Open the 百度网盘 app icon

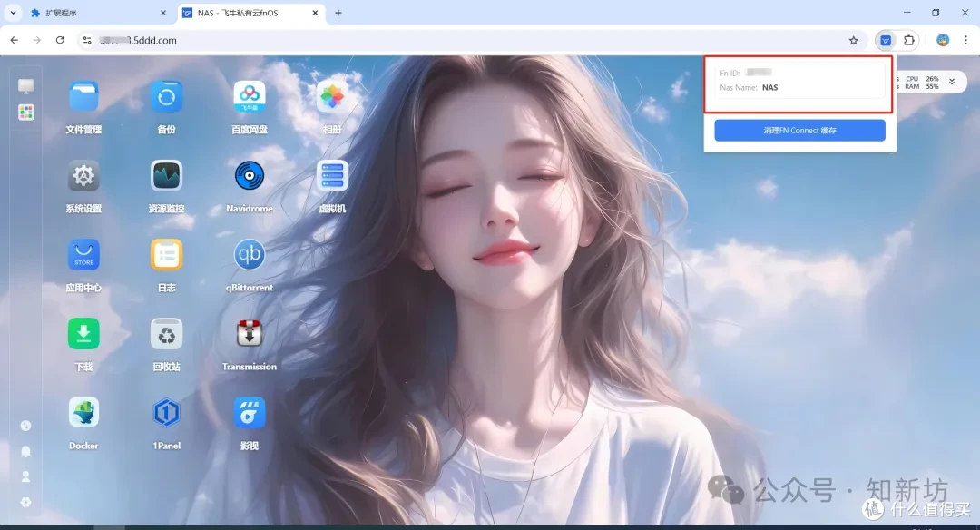pyautogui.click(x=250, y=97)
